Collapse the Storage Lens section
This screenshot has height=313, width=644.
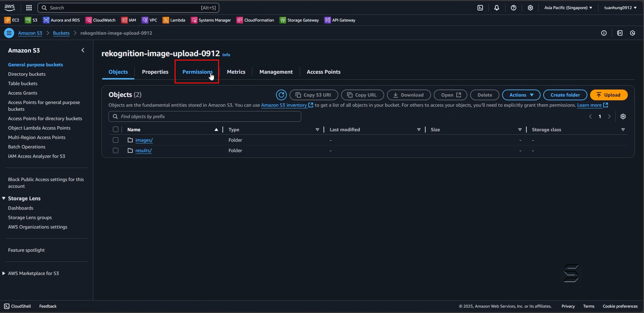point(4,198)
